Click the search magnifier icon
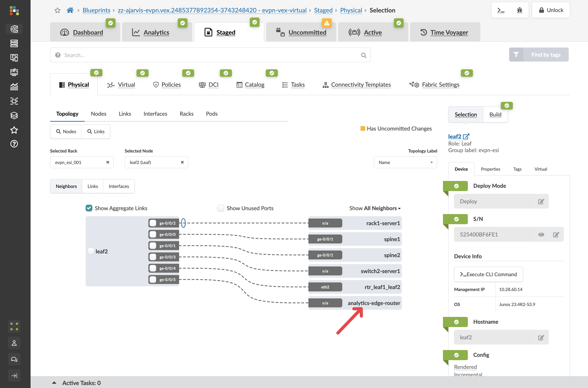The image size is (588, 388). coord(363,55)
